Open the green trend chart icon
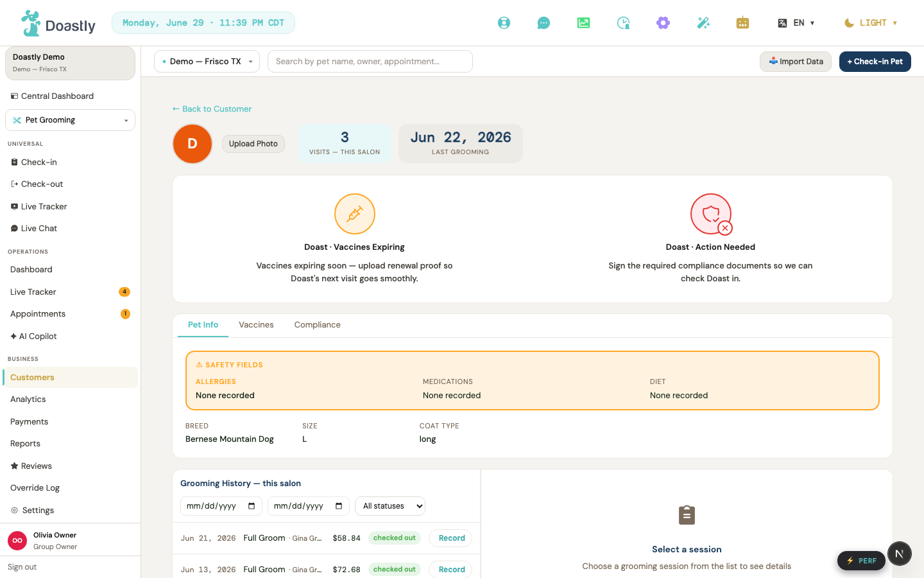Screen dimensions: 924x578 583,23
